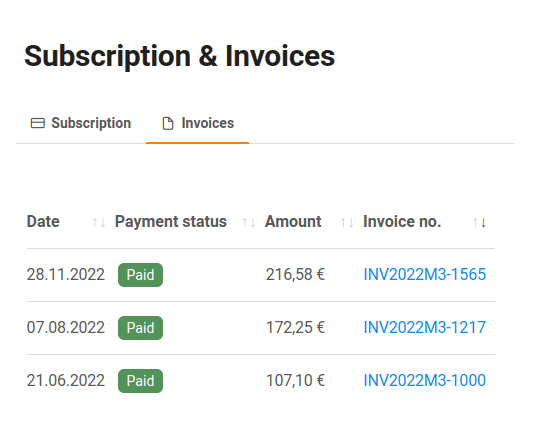The image size is (533, 429).
Task: Click the Amount column header
Action: [x=293, y=222]
